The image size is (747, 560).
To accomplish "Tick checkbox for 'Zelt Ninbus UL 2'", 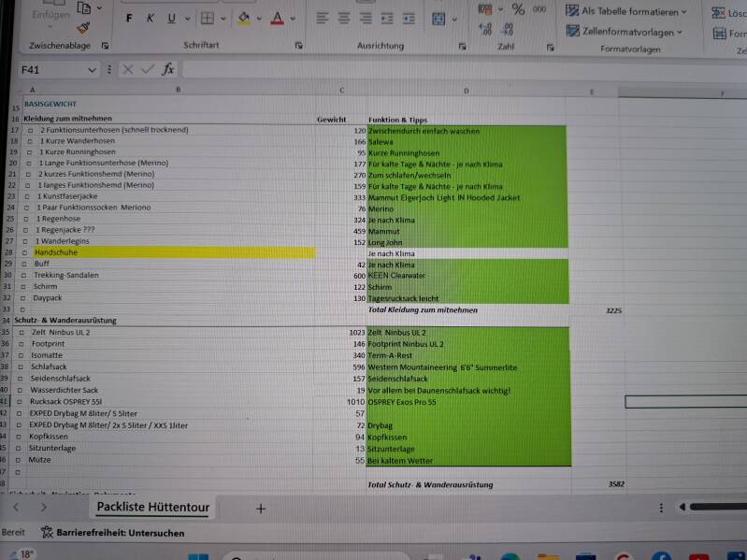I will (x=22, y=333).
